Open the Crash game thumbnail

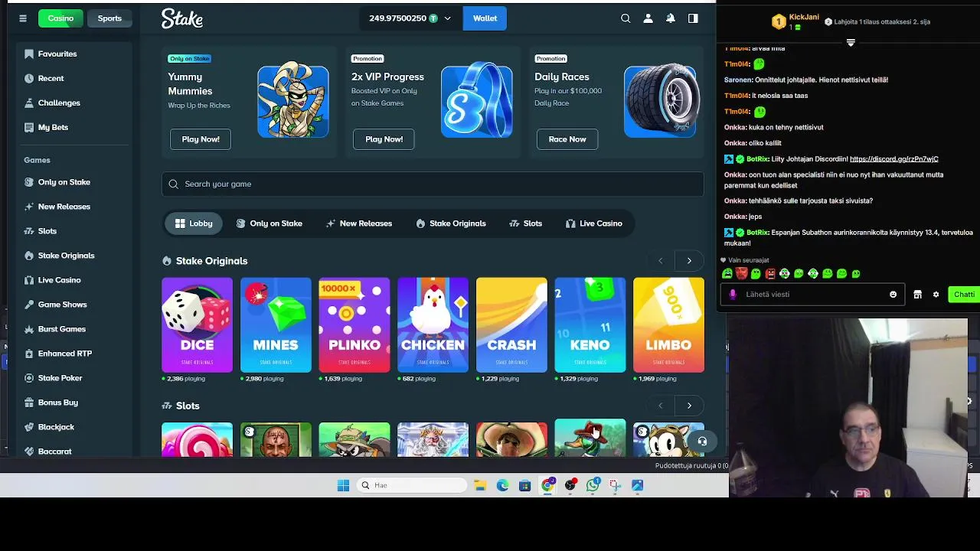511,325
